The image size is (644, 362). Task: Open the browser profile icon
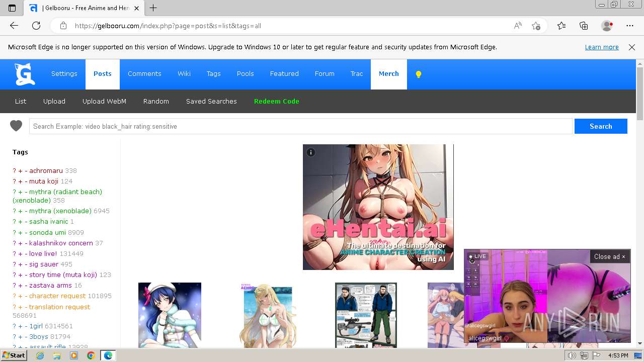click(607, 26)
